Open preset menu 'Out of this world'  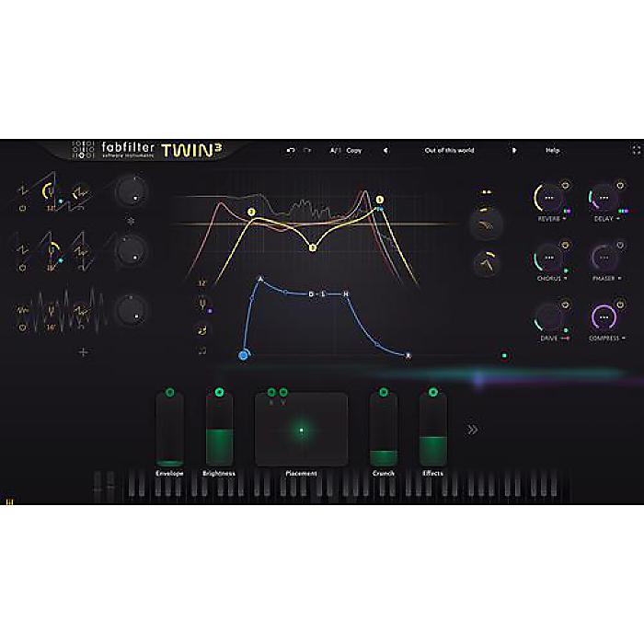coord(449,151)
